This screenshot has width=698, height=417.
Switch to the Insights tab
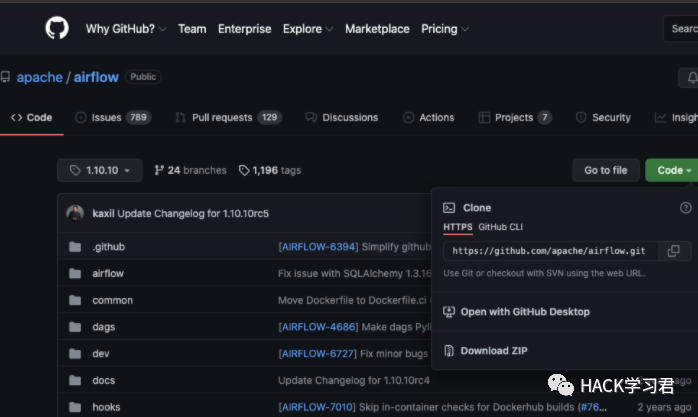tap(676, 117)
